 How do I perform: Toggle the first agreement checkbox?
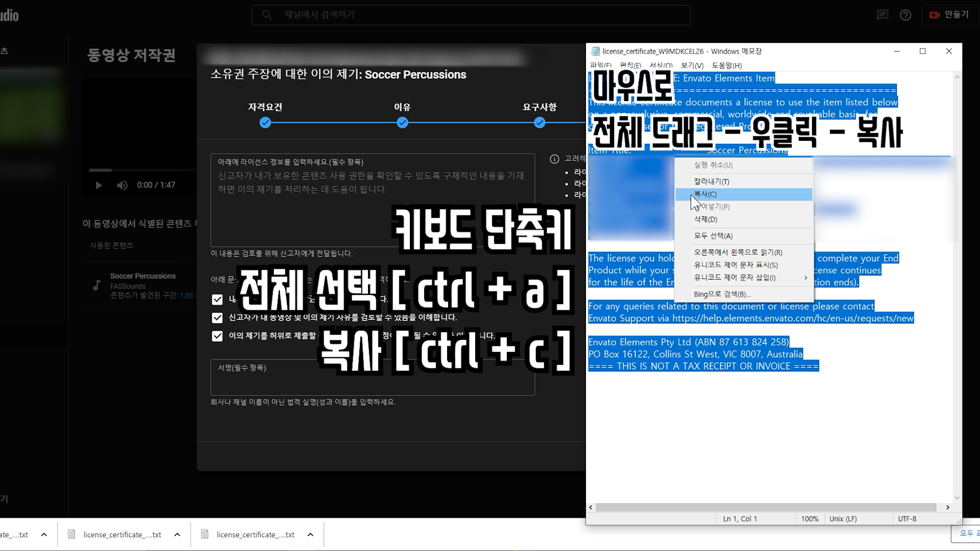[x=217, y=299]
